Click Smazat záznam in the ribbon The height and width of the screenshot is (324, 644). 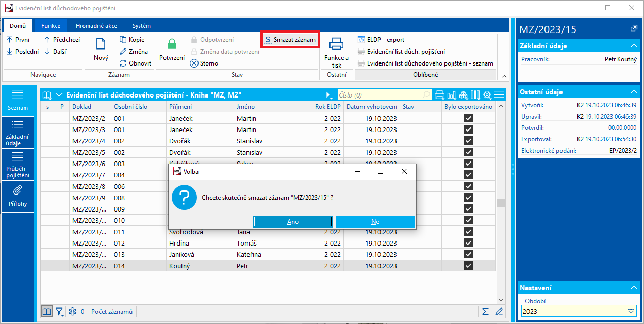(290, 39)
